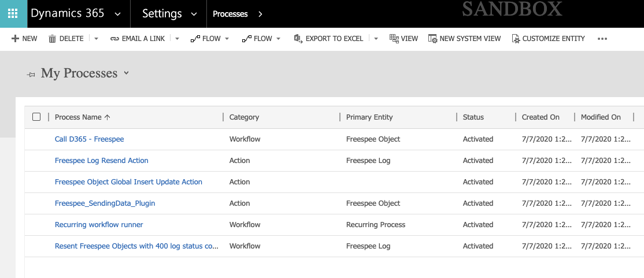Pin the My Processes view
644x278 pixels.
click(x=31, y=75)
